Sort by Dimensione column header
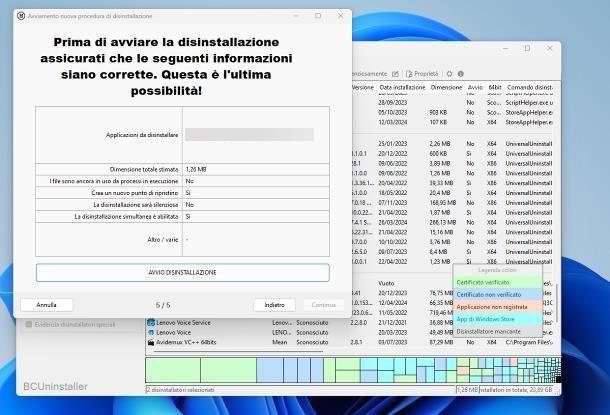 tap(446, 88)
